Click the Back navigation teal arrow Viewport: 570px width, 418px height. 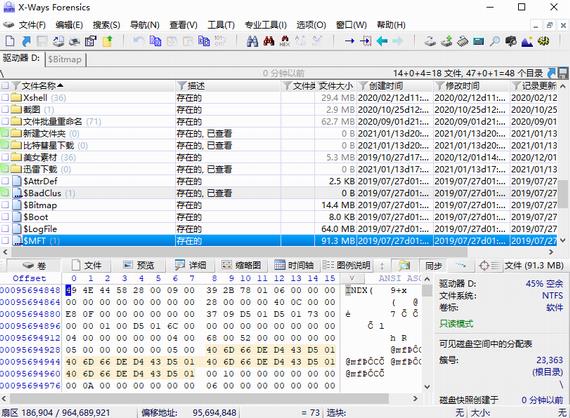382,41
